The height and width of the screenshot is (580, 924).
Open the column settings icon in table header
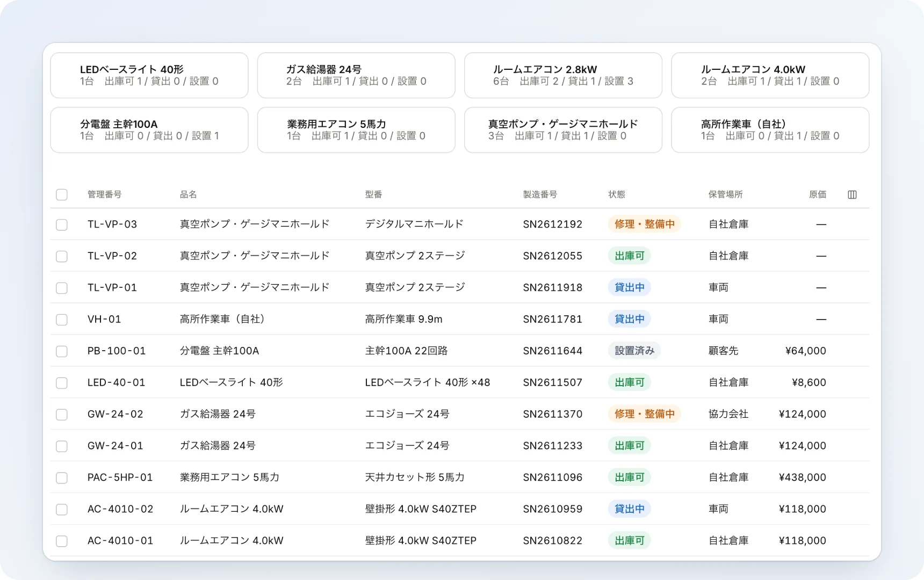(852, 194)
